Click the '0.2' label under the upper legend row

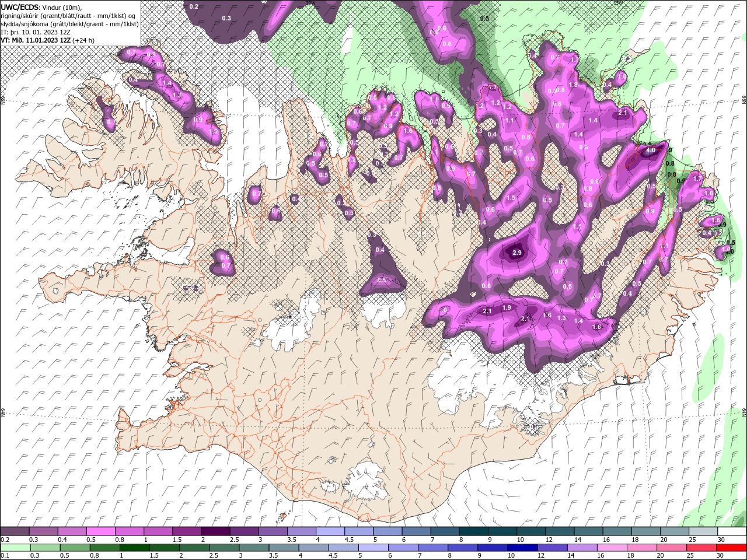pyautogui.click(x=5, y=540)
